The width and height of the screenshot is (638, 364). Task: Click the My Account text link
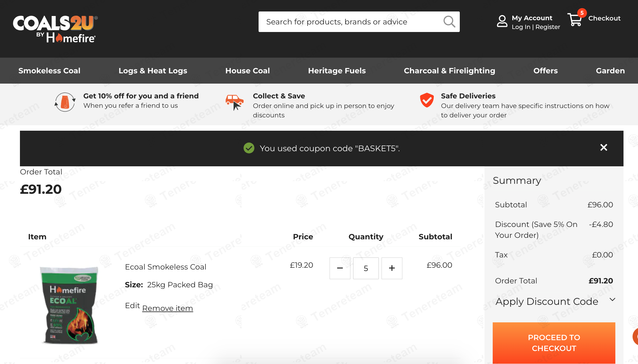[532, 18]
